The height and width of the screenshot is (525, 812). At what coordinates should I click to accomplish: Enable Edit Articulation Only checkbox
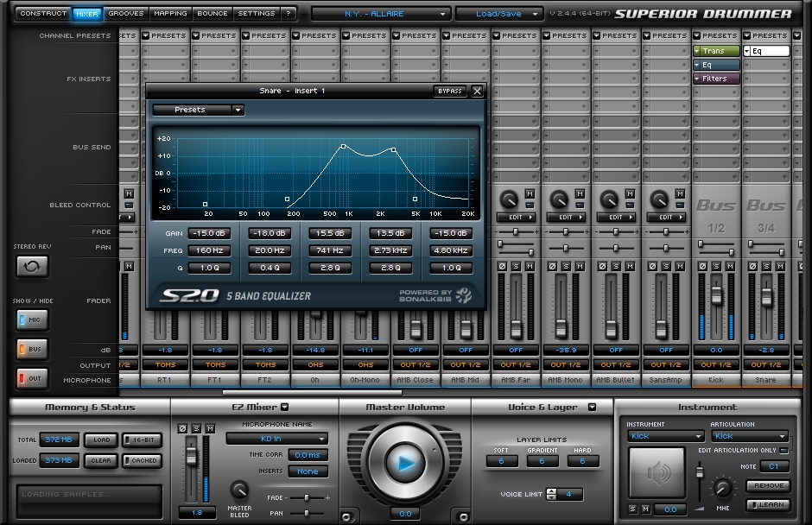(x=784, y=451)
